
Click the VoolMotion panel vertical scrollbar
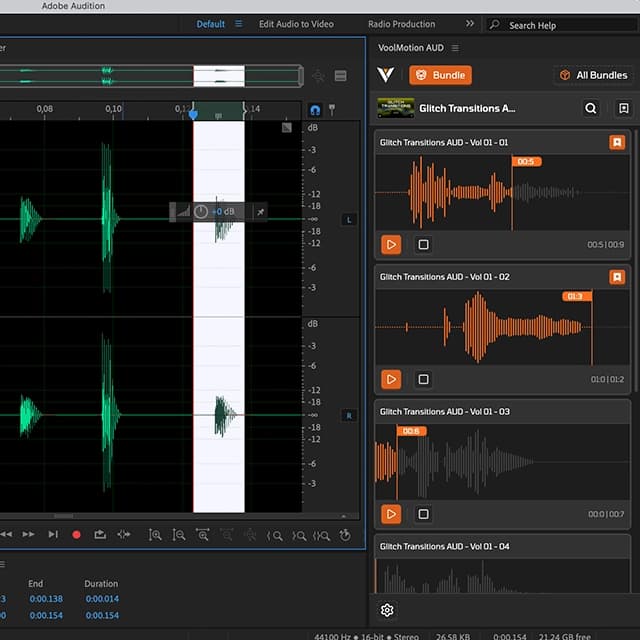635,261
